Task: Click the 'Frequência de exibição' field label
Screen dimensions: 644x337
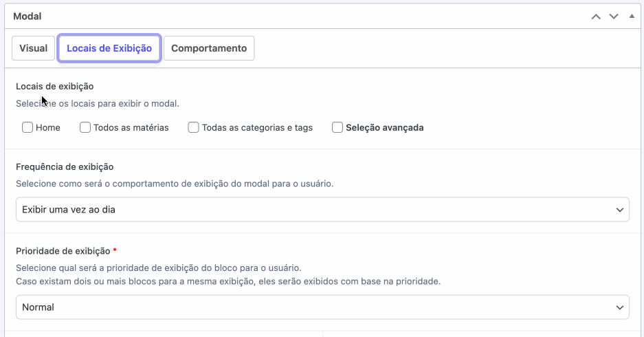Action: point(65,166)
